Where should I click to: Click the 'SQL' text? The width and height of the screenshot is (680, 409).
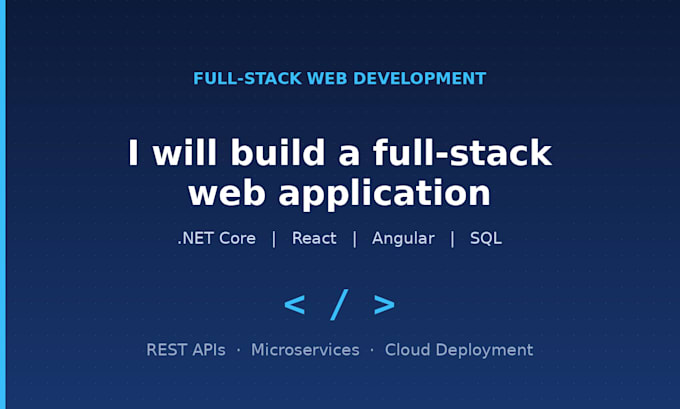tap(486, 238)
